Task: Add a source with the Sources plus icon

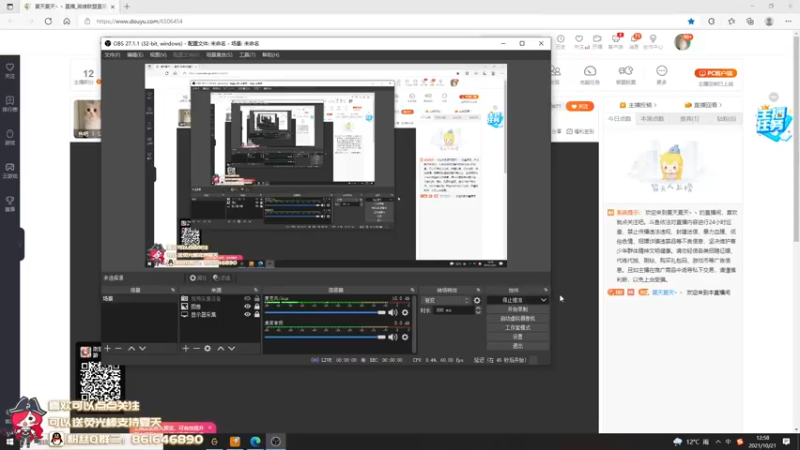Action: point(186,348)
